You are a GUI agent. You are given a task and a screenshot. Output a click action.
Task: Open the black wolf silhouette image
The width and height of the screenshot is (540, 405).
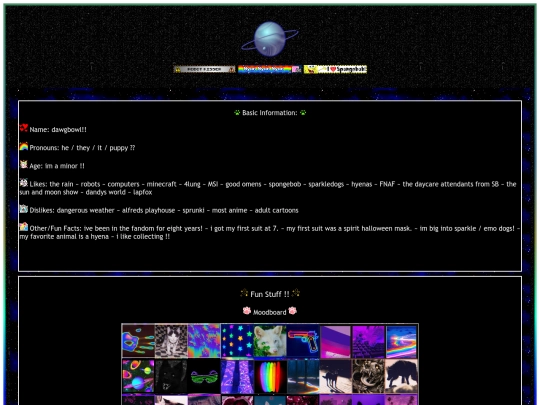pos(402,376)
